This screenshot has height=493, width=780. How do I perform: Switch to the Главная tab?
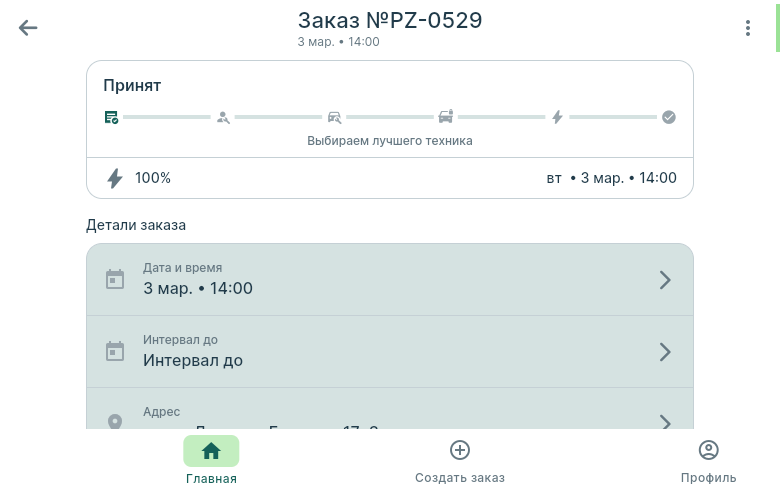point(211,460)
